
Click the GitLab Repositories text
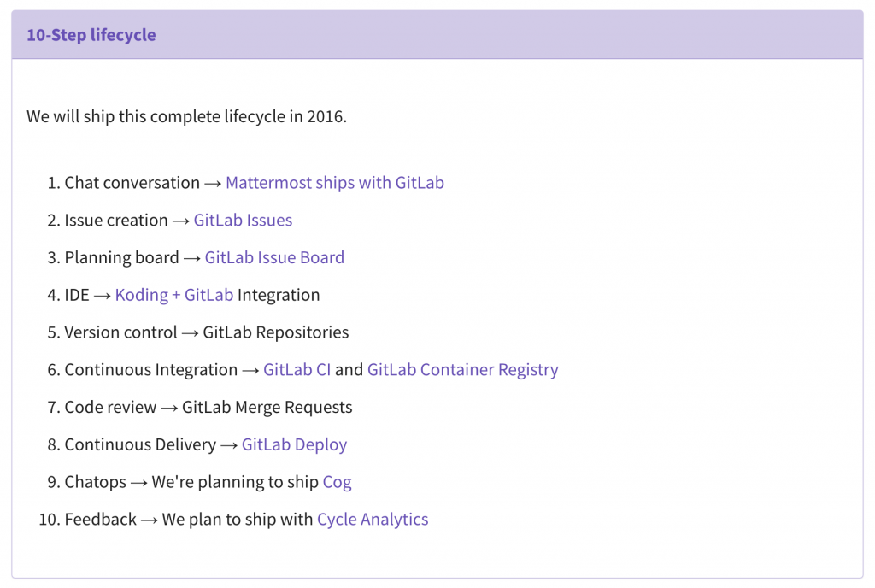tap(275, 332)
